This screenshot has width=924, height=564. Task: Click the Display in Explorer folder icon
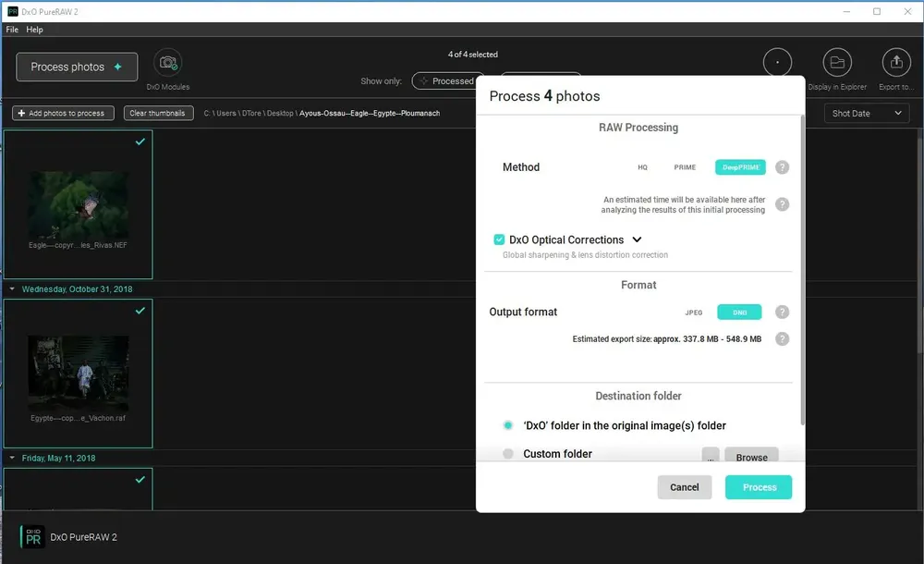837,63
